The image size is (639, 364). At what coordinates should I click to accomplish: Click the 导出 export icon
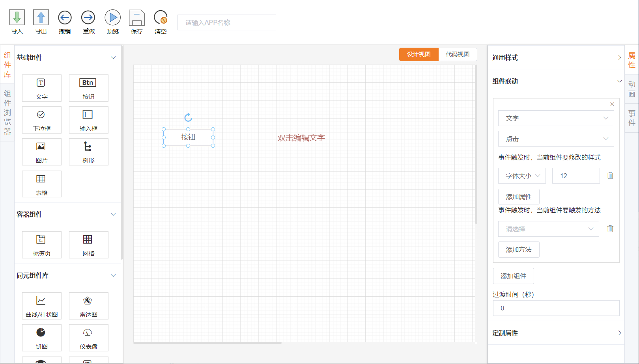[41, 18]
